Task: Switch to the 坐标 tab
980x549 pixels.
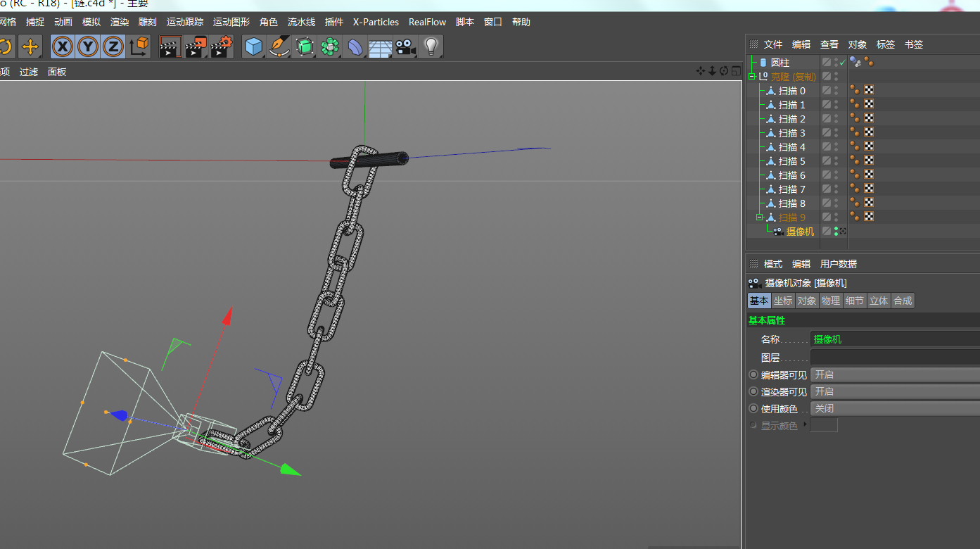Action: point(783,301)
